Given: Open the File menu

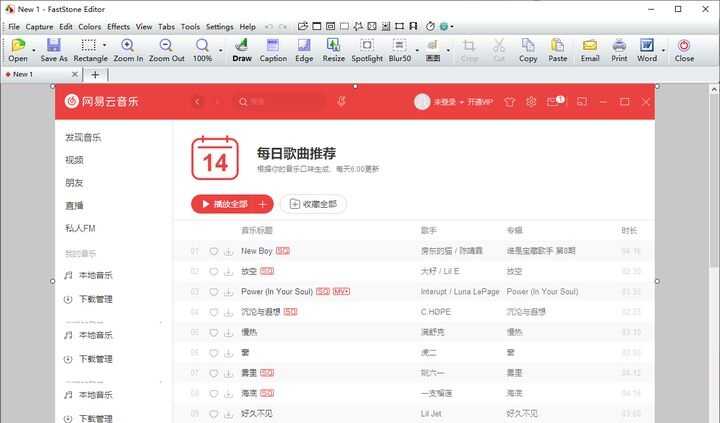Looking at the screenshot, I should (14, 27).
